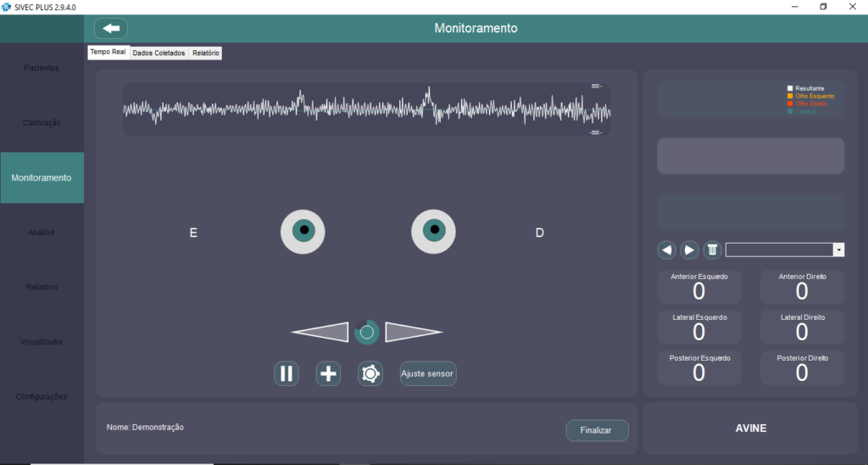868x465 pixels.
Task: Expand the dropdown arrow beside the trash icon
Action: click(x=839, y=249)
